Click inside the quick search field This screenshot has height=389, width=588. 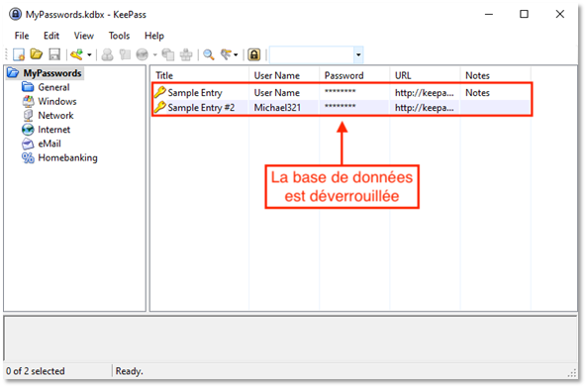pos(311,55)
